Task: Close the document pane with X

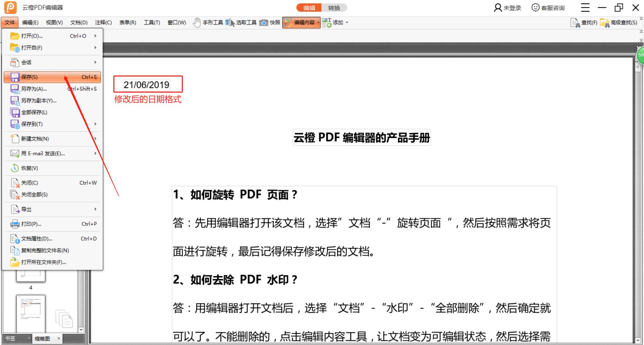Action: (x=639, y=48)
